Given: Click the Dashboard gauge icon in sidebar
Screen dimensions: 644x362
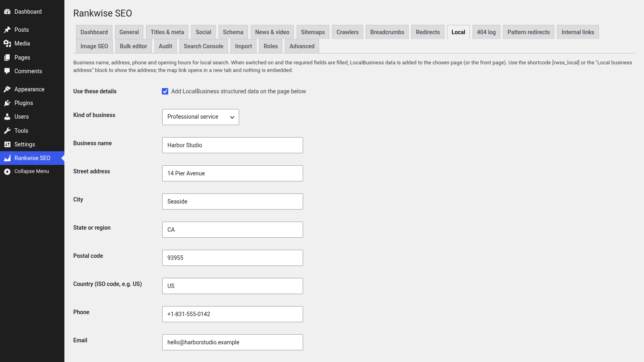Looking at the screenshot, I should pos(7,12).
